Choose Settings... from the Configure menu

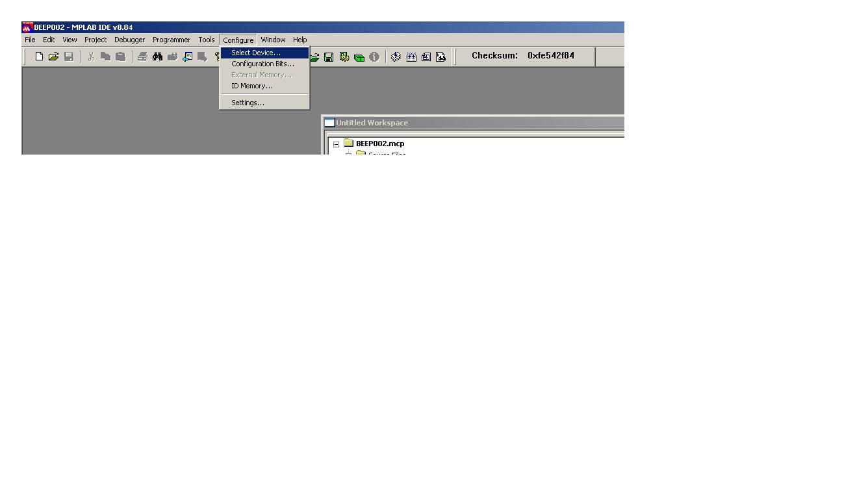264,103
